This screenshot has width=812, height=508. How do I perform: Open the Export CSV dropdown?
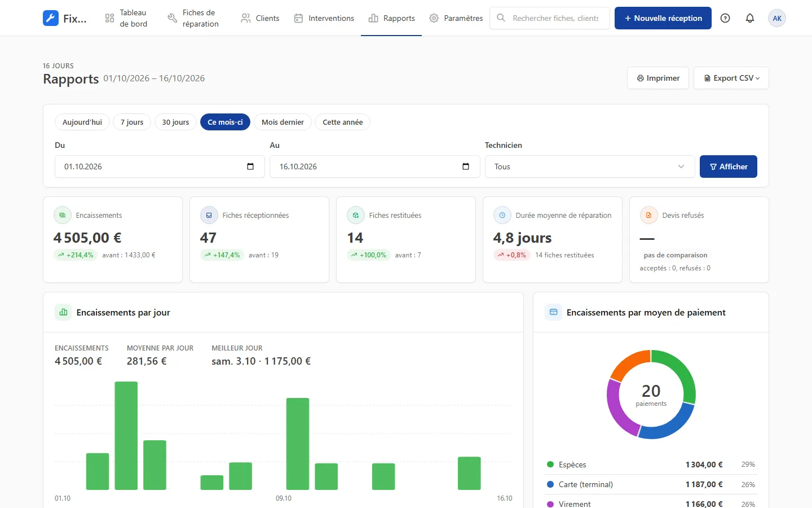[x=731, y=78]
